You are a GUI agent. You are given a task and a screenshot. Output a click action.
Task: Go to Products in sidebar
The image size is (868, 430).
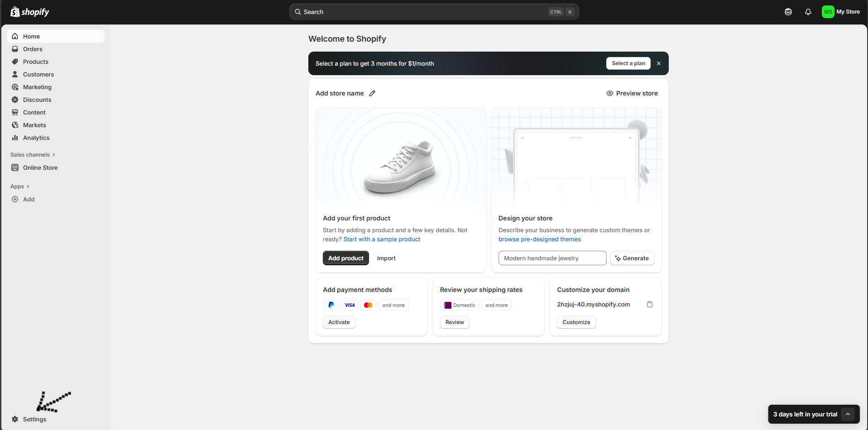click(56, 62)
